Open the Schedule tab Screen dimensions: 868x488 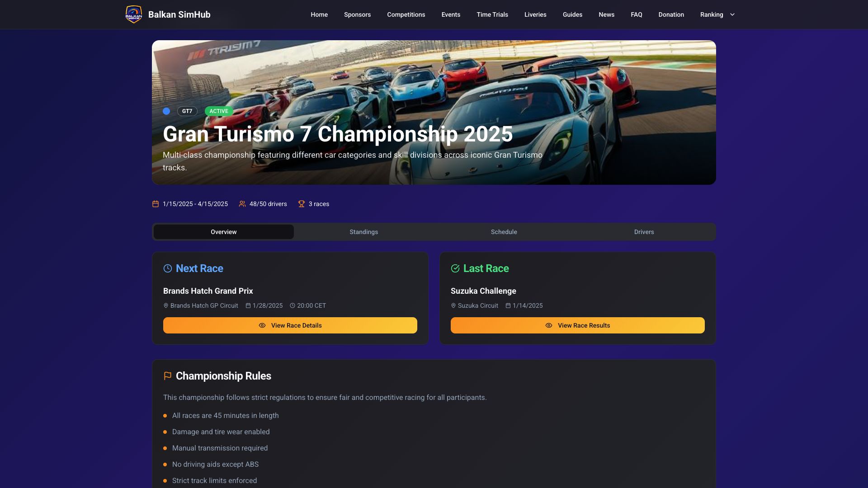click(504, 232)
